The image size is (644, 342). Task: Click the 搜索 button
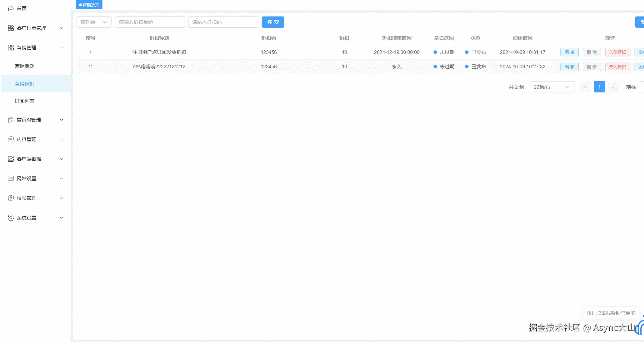click(x=273, y=22)
